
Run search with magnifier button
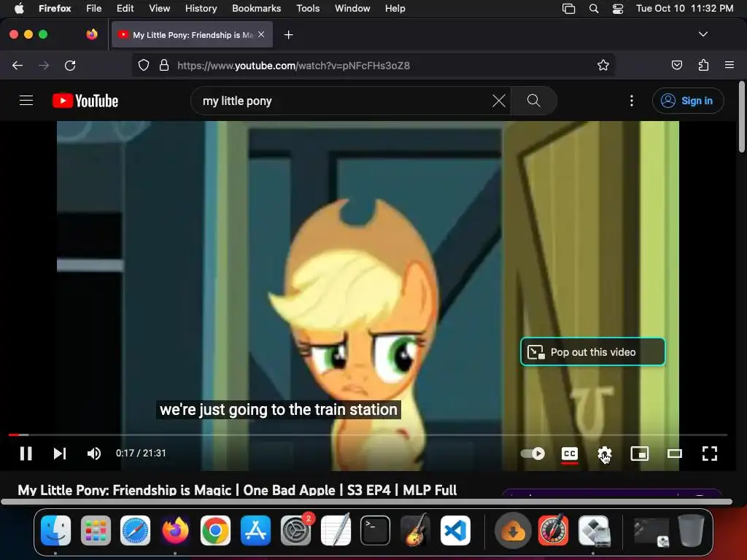tap(533, 101)
